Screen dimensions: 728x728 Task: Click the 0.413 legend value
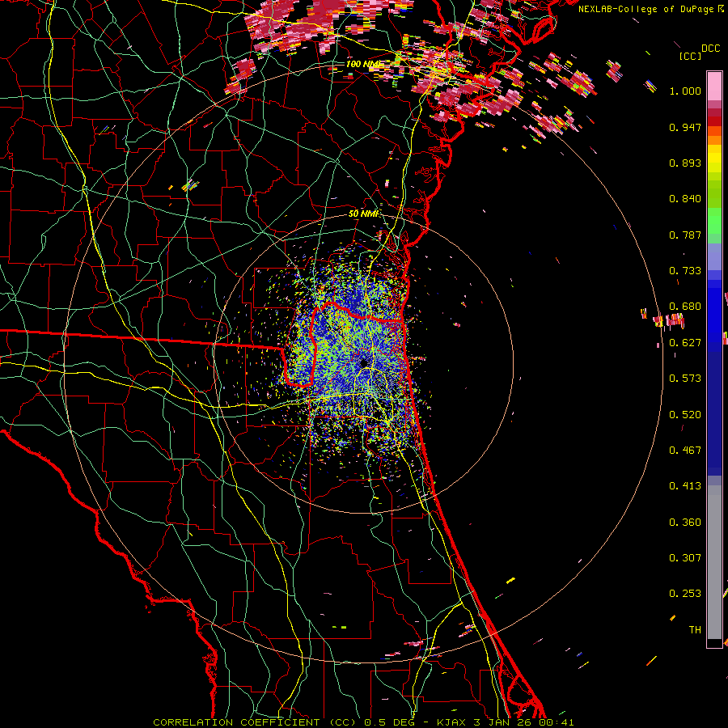point(685,486)
